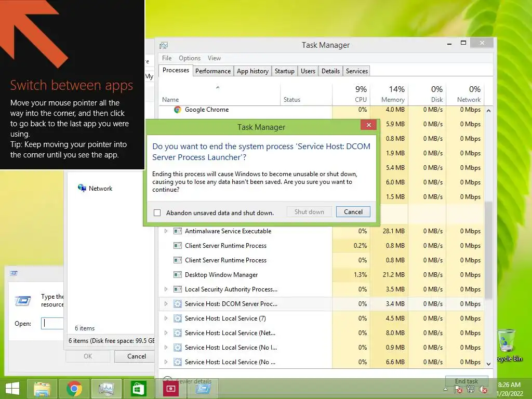Click the CPU 0.2% Client Server Runtime icon
Image resolution: width=532 pixels, height=399 pixels.
[178, 246]
